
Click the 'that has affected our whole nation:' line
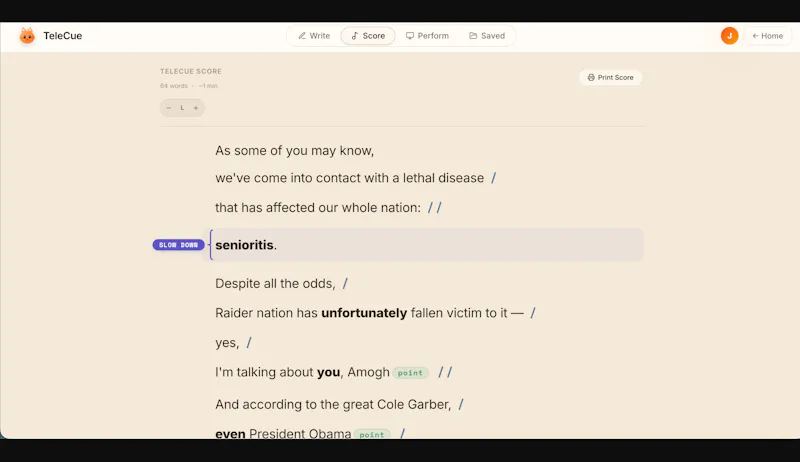pos(318,208)
